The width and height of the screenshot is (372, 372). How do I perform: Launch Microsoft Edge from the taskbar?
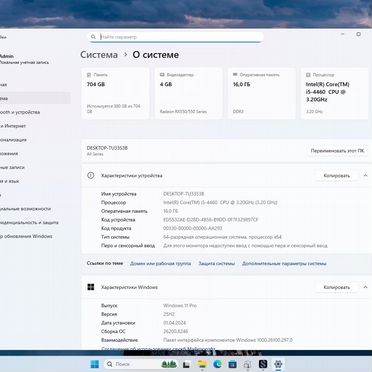point(217,364)
